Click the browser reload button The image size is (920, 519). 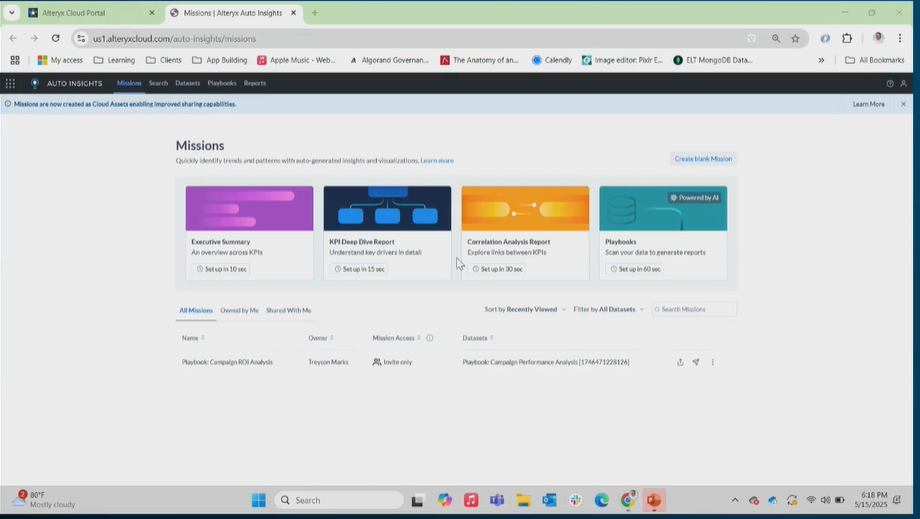[x=55, y=38]
